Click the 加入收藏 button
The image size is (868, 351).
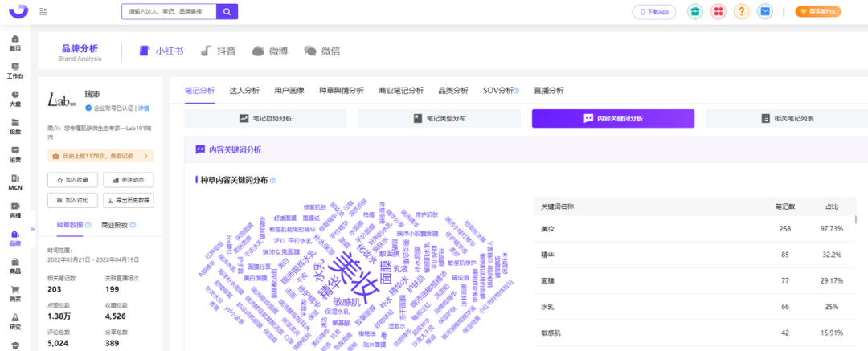point(73,180)
